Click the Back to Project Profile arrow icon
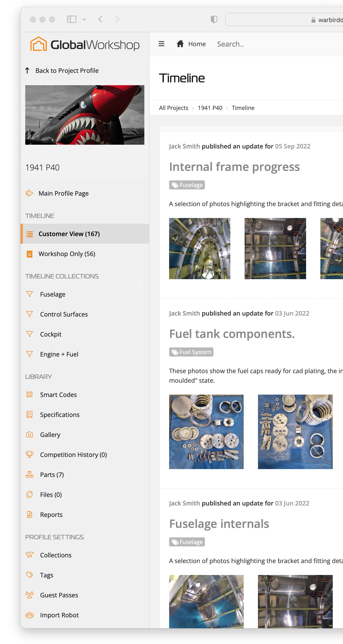Screen dimensions: 343x644 pos(27,70)
